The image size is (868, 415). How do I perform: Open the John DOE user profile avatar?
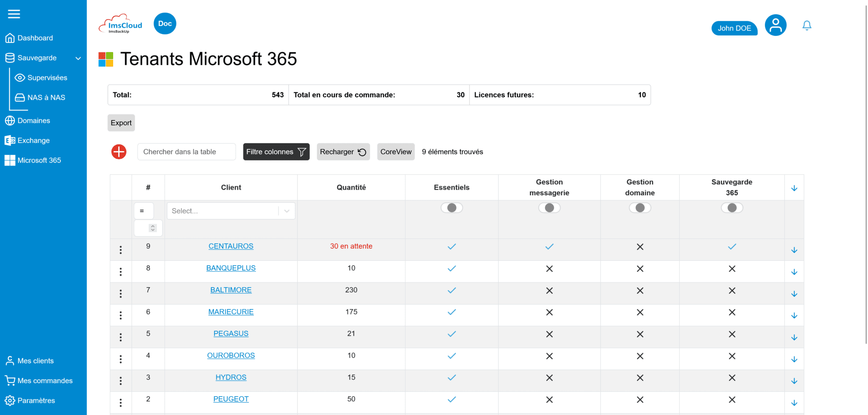775,25
